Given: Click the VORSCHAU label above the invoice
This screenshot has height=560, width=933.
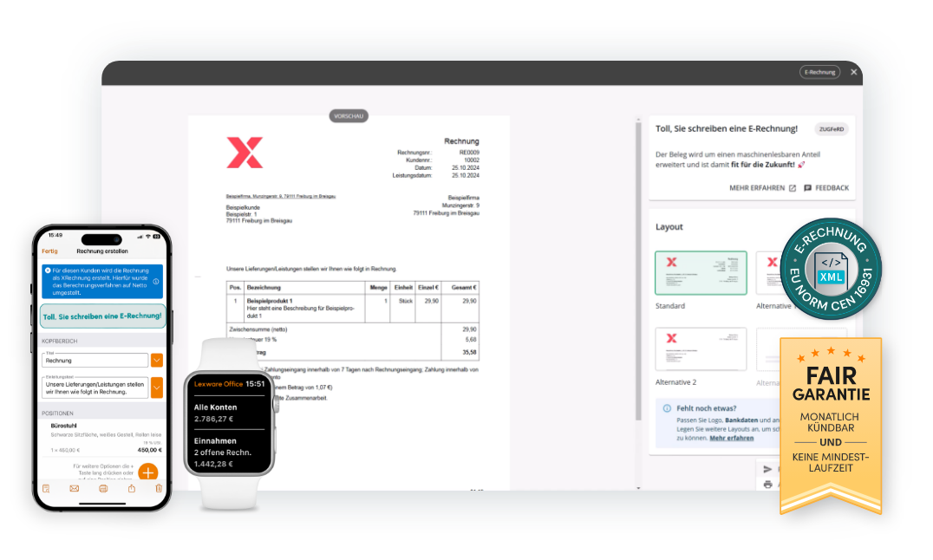Looking at the screenshot, I should pyautogui.click(x=349, y=116).
